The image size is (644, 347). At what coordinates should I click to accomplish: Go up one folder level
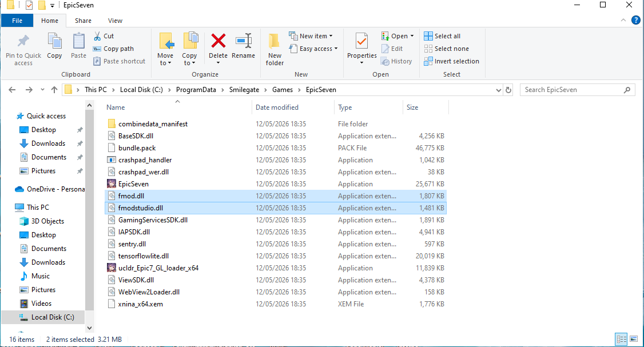54,90
